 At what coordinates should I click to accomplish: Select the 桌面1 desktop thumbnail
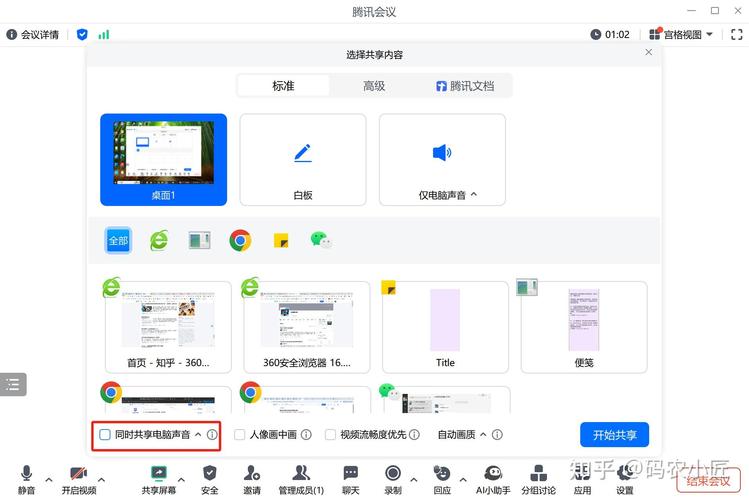click(x=163, y=160)
